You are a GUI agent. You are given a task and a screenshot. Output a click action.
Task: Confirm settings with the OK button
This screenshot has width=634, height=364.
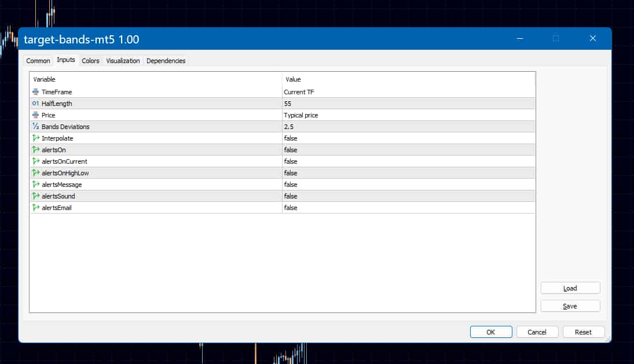[x=491, y=332]
